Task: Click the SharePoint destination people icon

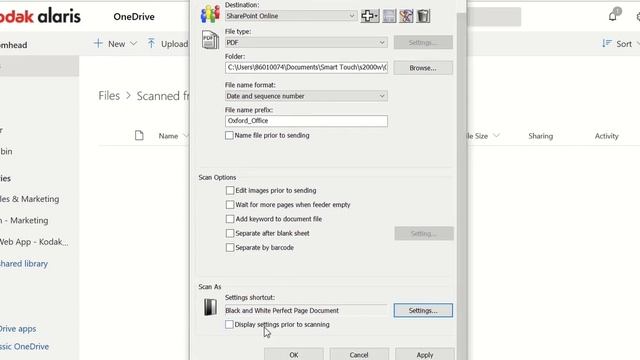Action: click(x=210, y=14)
